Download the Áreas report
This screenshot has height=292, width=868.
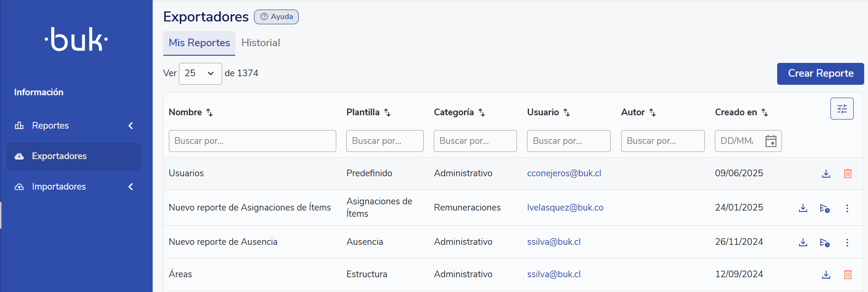point(826,275)
